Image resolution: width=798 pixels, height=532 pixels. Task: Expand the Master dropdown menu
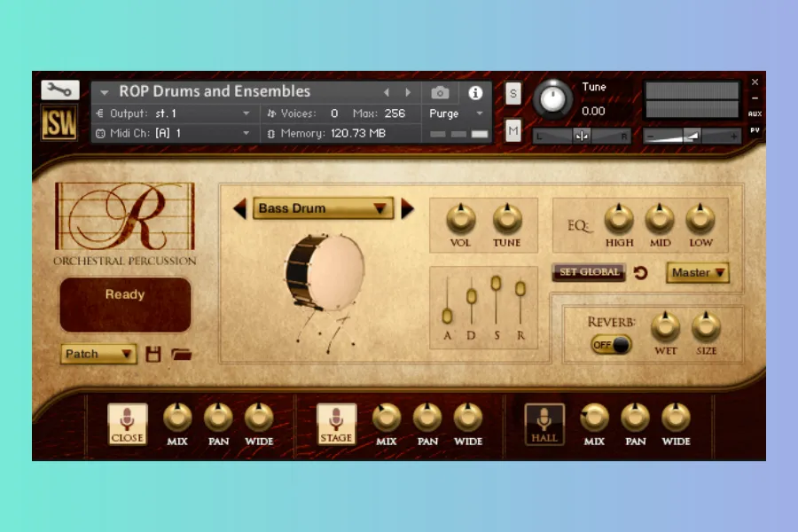pyautogui.click(x=698, y=272)
